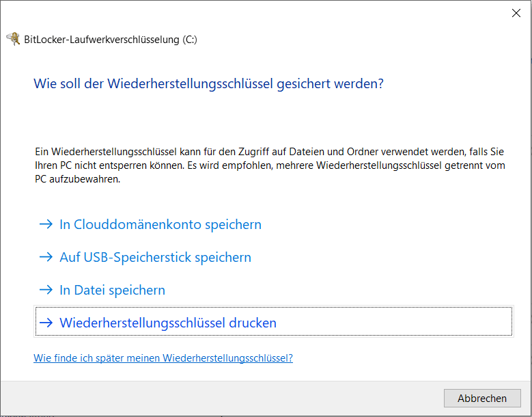
Task: Select Auf USB-Speicherstick speichern
Action: click(x=155, y=257)
